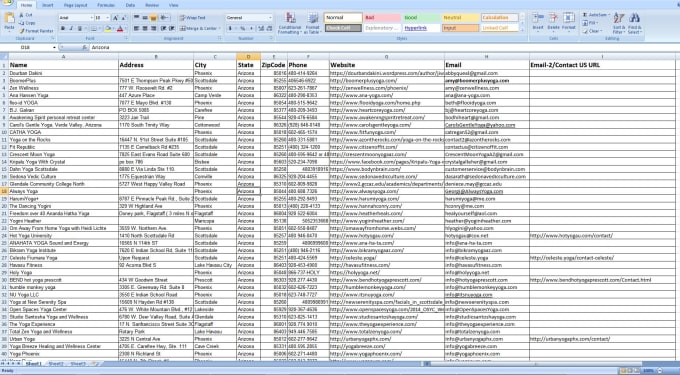This screenshot has height=375, width=680.
Task: Expand the cell styles gallery More arrow
Action: pyautogui.click(x=522, y=31)
